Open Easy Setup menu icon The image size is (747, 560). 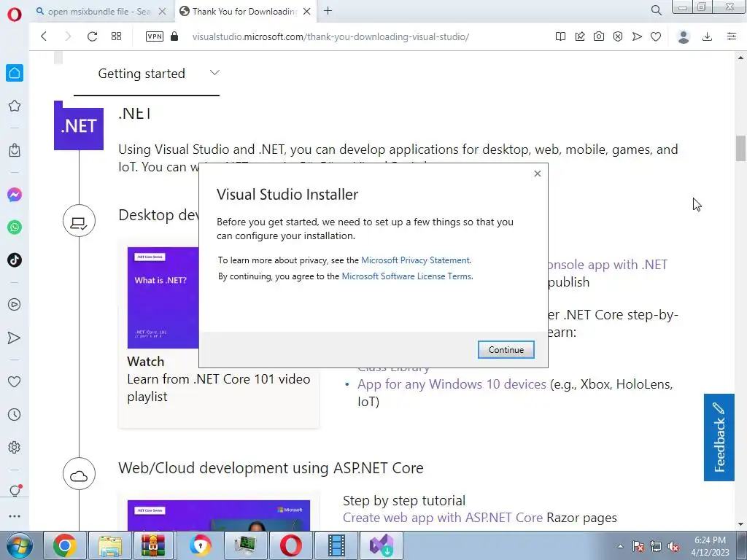coord(732,36)
